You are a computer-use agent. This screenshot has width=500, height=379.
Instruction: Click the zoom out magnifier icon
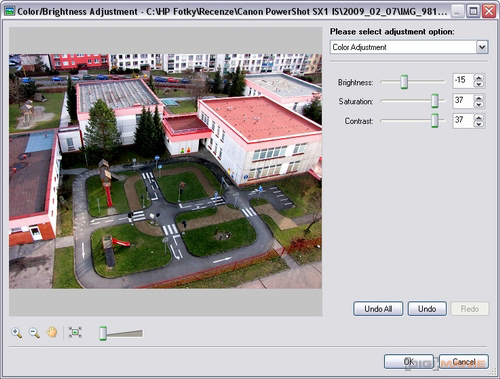34,333
